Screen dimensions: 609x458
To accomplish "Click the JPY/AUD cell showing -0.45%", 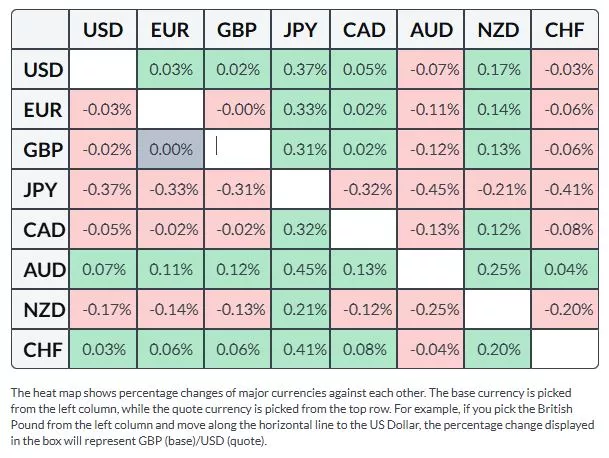I will [x=433, y=189].
